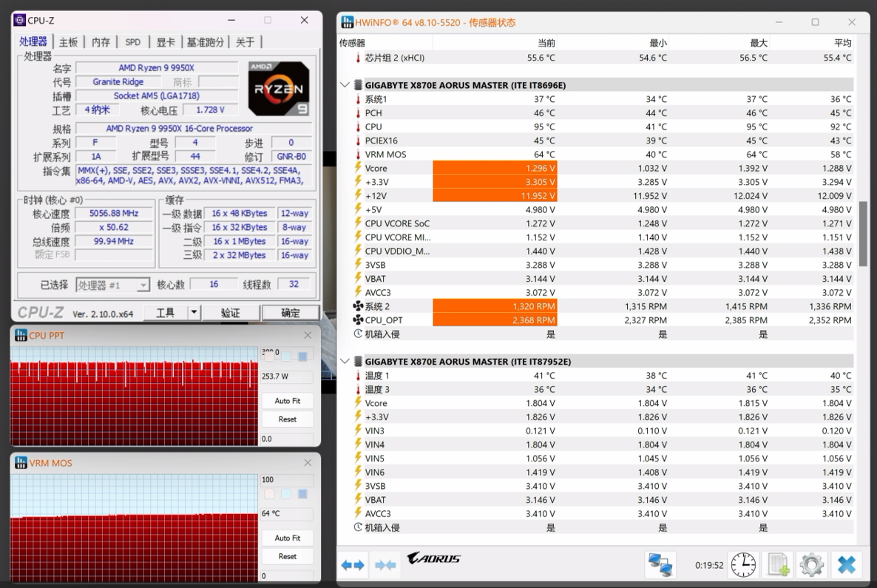Screen dimensions: 877x588
Task: Switch to the SPD tab in CPU-Z
Action: 132,42
